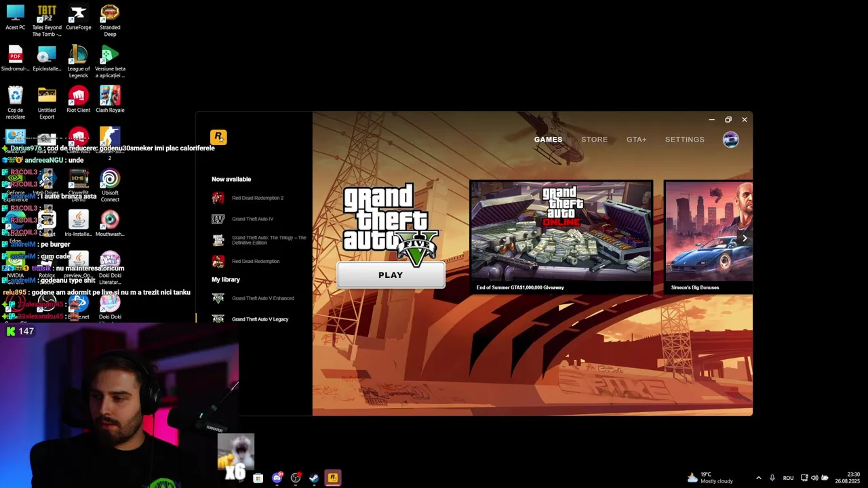868x488 pixels.
Task: Launch League of Legends desktop shortcut
Action: 78,62
